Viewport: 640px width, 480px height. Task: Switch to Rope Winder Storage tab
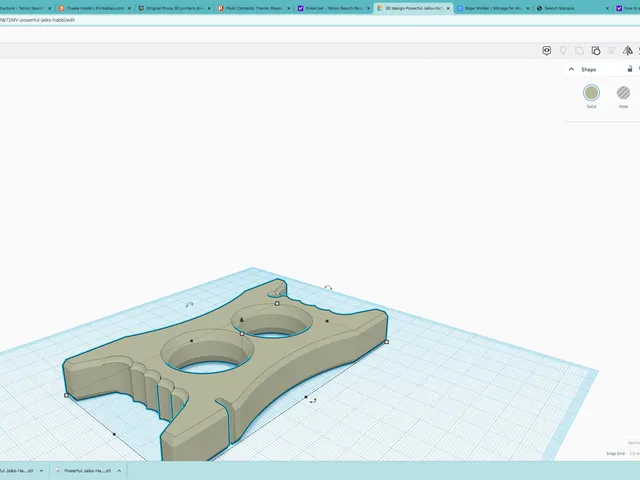[489, 8]
